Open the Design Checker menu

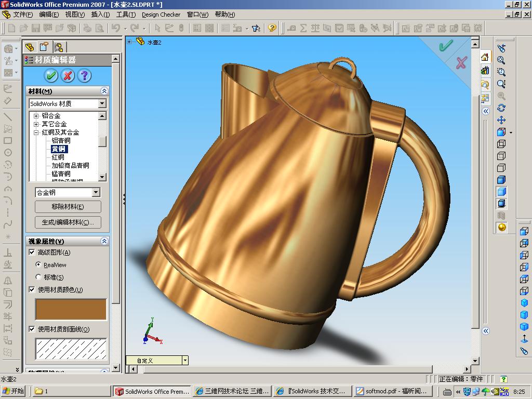(161, 14)
